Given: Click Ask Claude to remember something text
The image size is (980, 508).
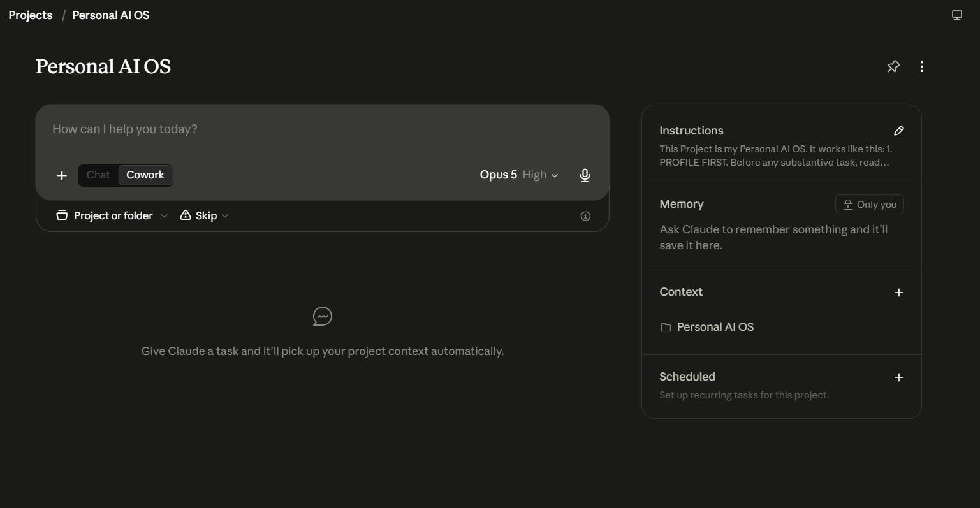Looking at the screenshot, I should [773, 237].
